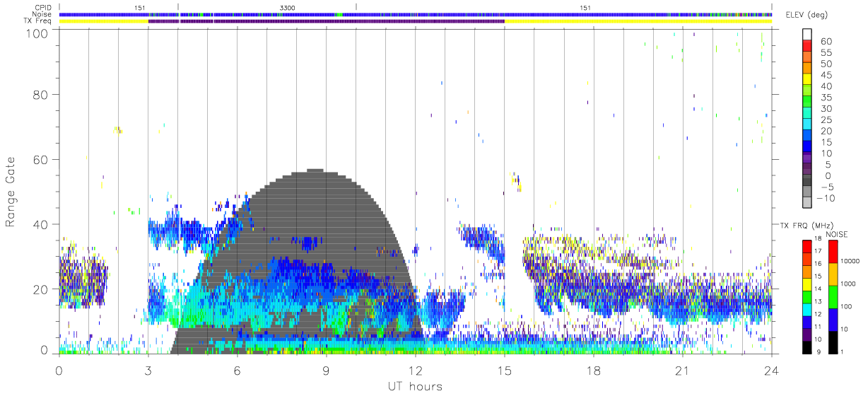Select the 'ELEV (deg)' colorbar title
This screenshot has width=868, height=401.
coord(807,15)
